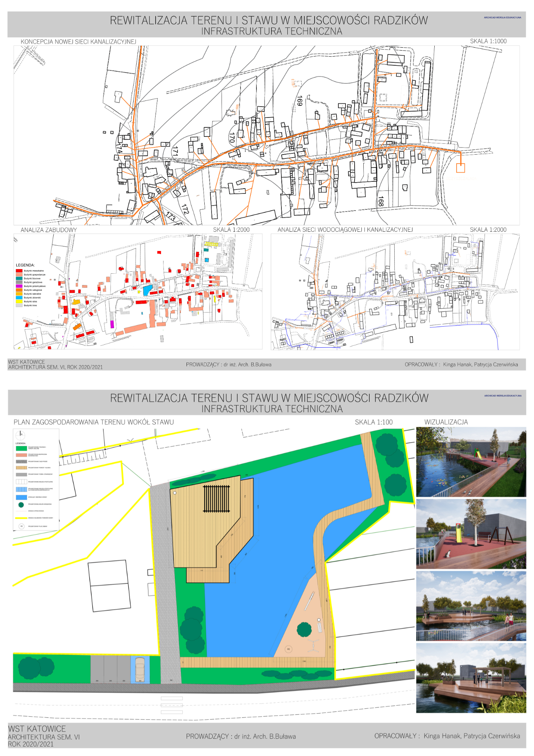Viewport: 534px width, 756px height.
Task: Click the PZ marker on the playground area
Action: 289,649
